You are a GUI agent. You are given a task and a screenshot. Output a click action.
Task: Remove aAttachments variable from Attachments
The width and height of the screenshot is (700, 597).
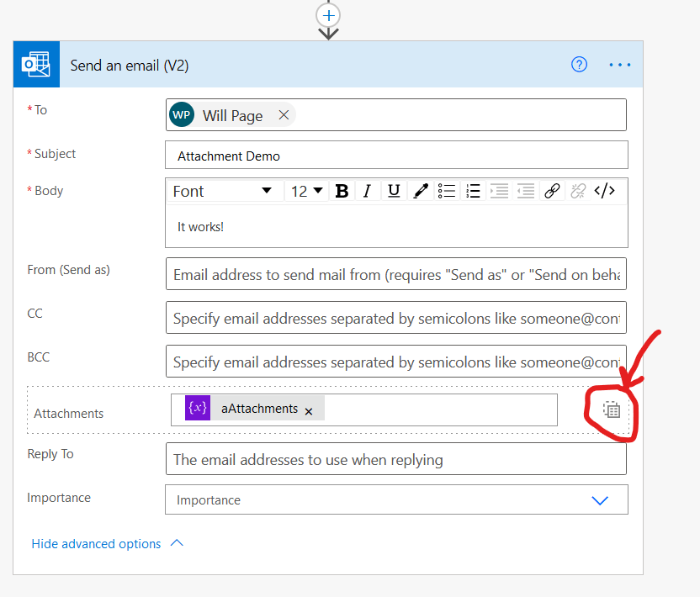click(309, 410)
